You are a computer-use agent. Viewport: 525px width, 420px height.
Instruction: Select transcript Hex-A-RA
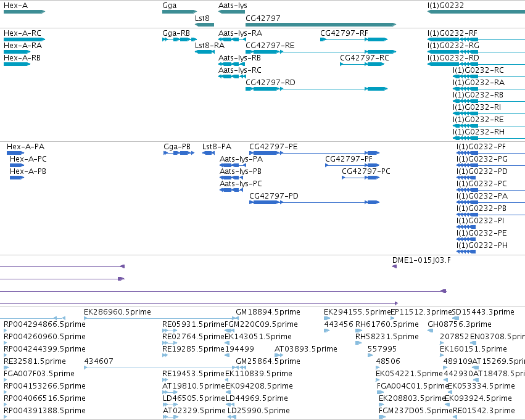click(17, 52)
